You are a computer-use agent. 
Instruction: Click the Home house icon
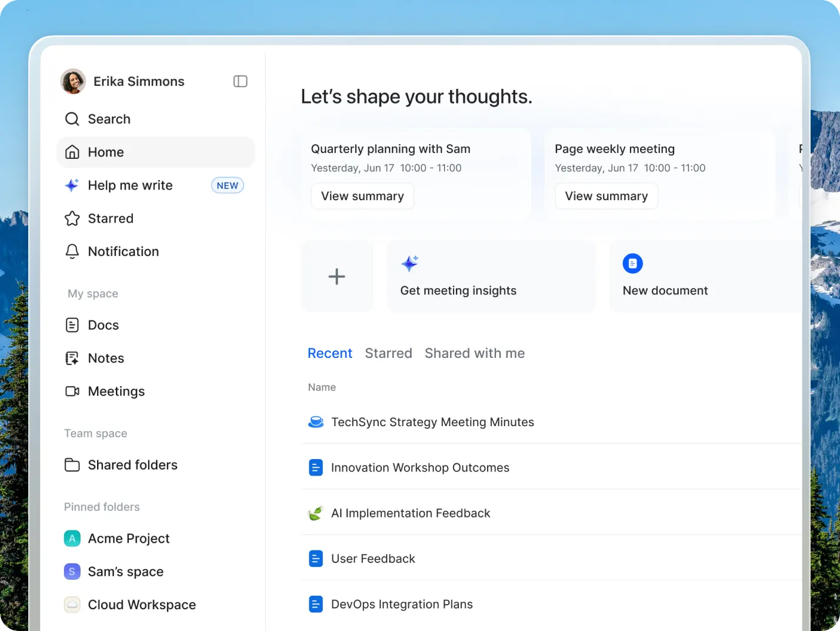72,152
